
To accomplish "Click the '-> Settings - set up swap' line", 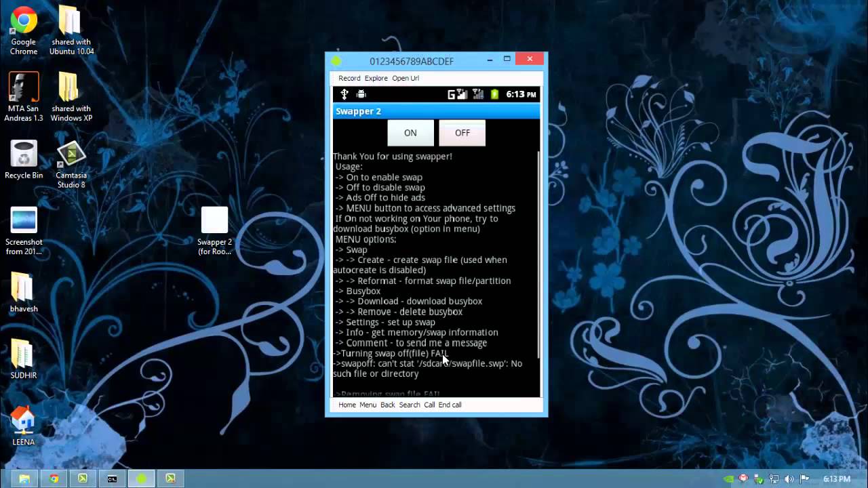I will 384,323.
